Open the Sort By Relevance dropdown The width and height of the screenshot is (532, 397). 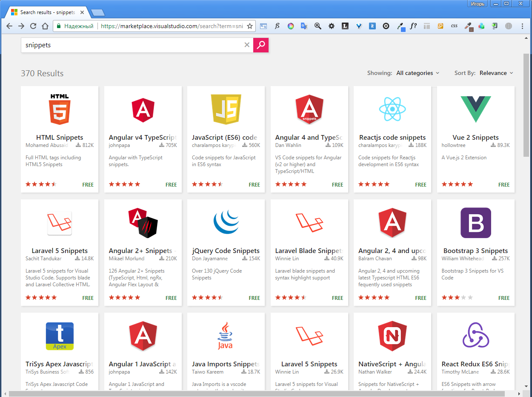coord(496,73)
